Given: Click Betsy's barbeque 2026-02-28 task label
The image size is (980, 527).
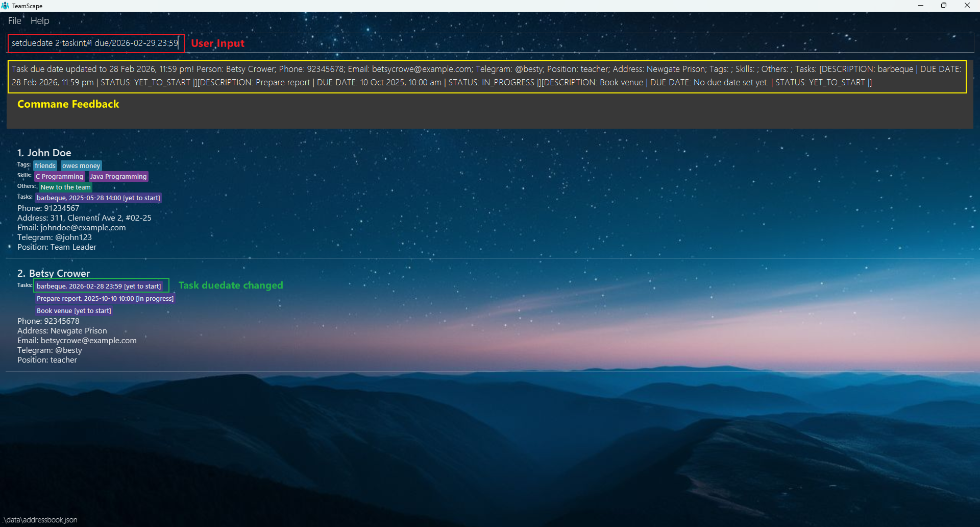Looking at the screenshot, I should coord(99,286).
